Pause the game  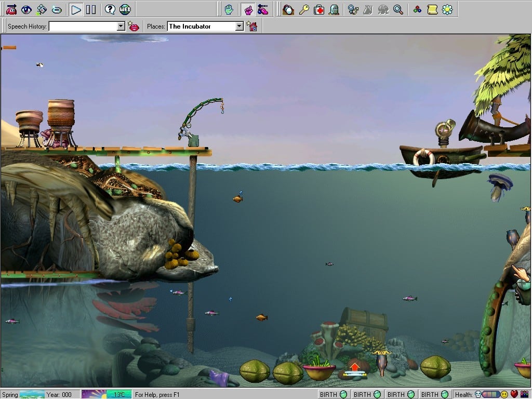(91, 9)
